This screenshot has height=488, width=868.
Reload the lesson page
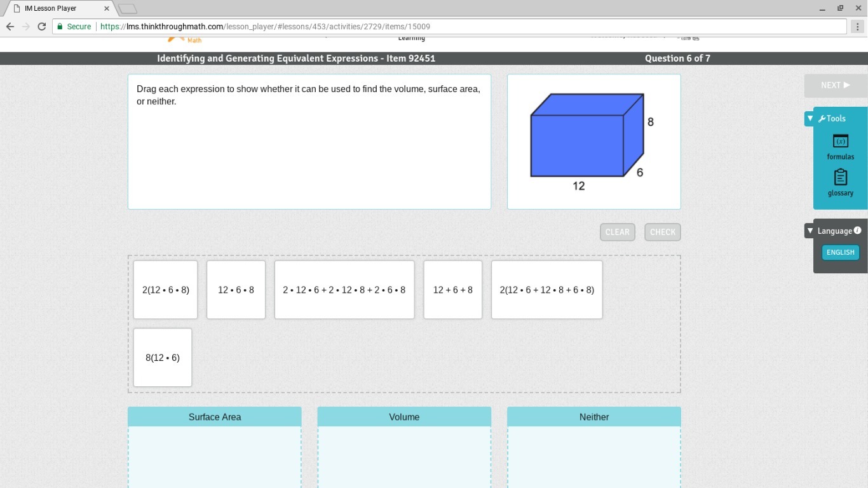[x=42, y=27]
